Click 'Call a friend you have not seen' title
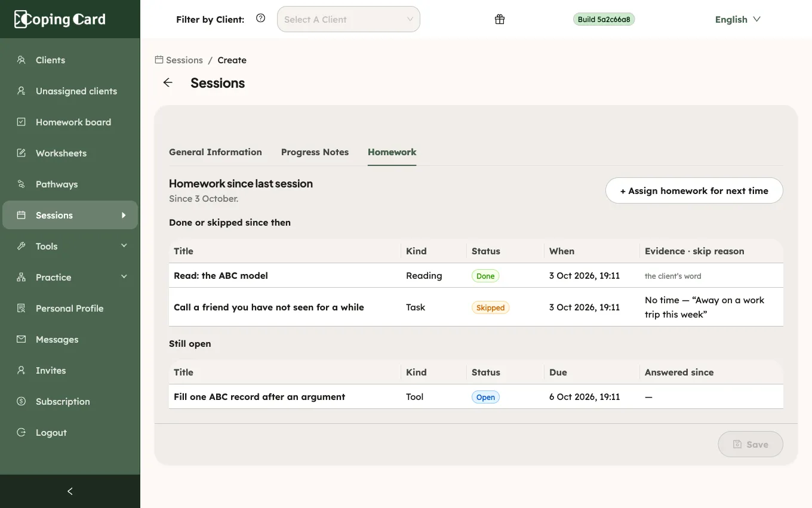Viewport: 812px width, 508px height. (269, 307)
